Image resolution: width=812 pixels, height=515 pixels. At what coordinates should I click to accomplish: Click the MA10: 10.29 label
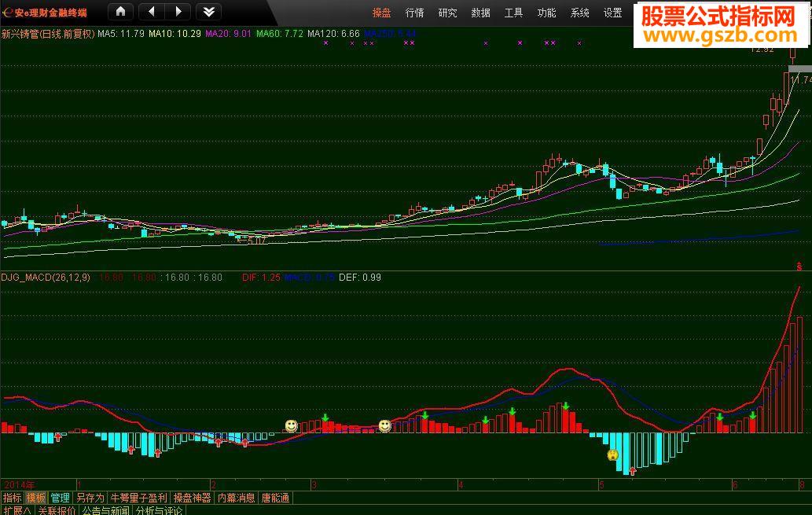(x=175, y=34)
